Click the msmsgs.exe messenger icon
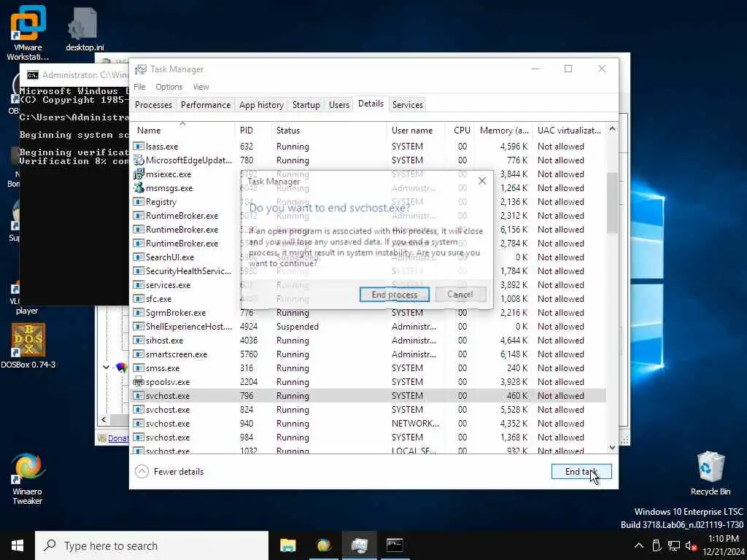Viewport: 747px width, 560px height. point(138,187)
